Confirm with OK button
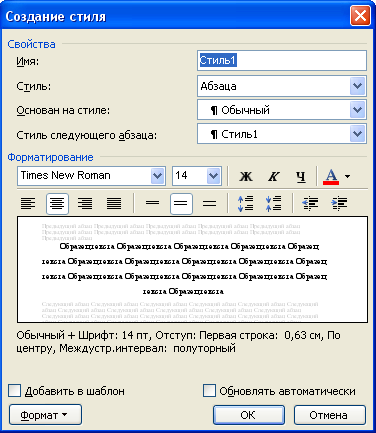The image size is (376, 433). pyautogui.click(x=249, y=415)
